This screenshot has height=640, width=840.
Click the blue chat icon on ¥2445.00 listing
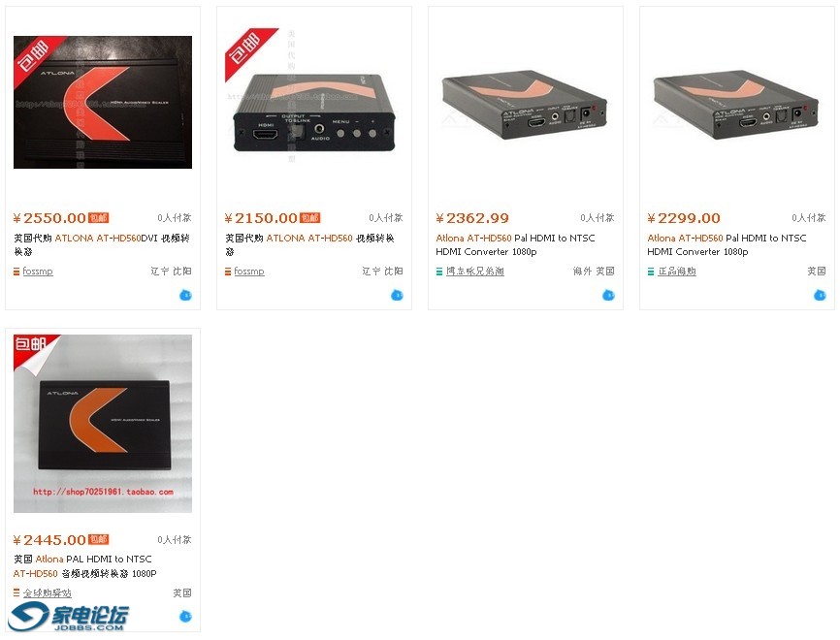pyautogui.click(x=185, y=617)
